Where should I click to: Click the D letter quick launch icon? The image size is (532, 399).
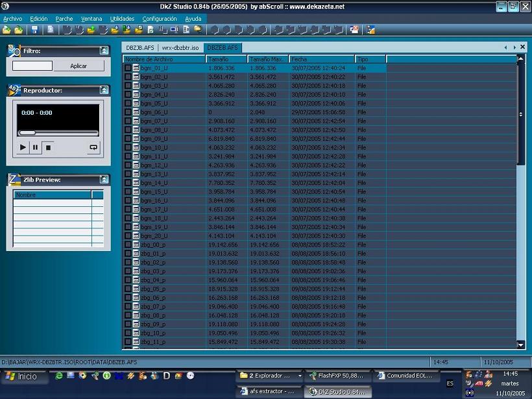[167, 376]
